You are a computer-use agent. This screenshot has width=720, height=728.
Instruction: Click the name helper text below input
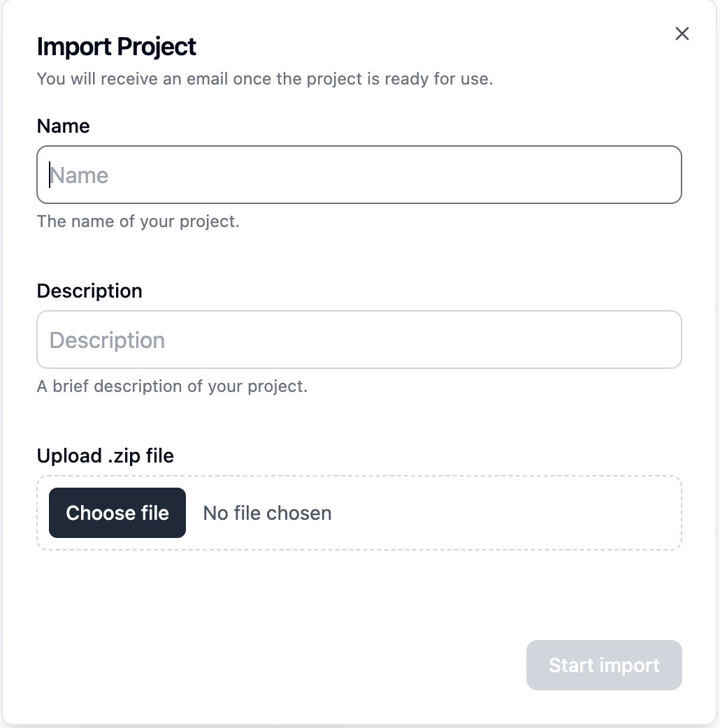tap(138, 221)
